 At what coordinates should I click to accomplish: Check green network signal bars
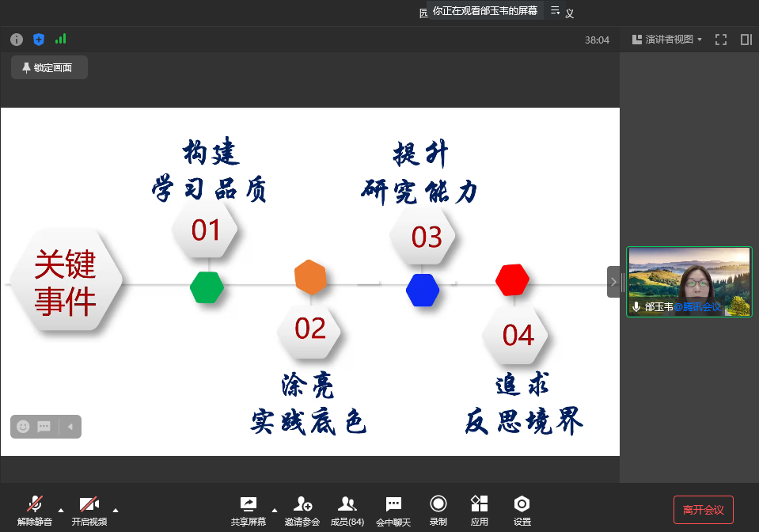(61, 39)
